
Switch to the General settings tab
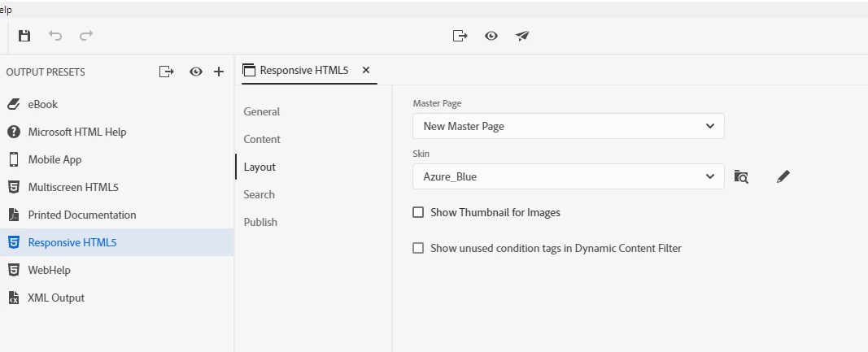point(261,111)
